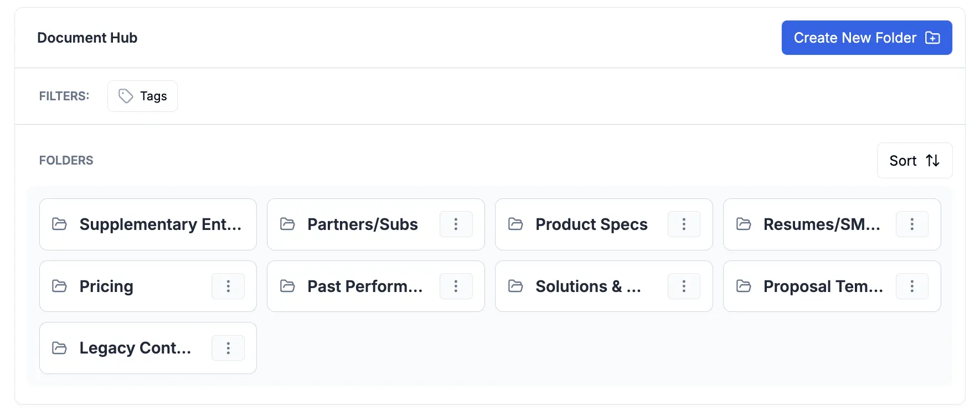The image size is (980, 420).
Task: Open the Tags filter
Action: click(x=142, y=96)
